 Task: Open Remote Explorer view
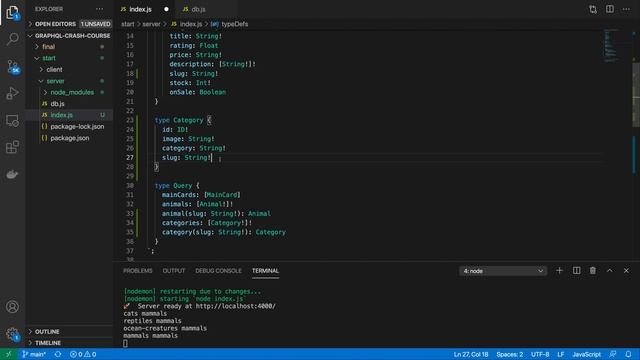(12, 120)
